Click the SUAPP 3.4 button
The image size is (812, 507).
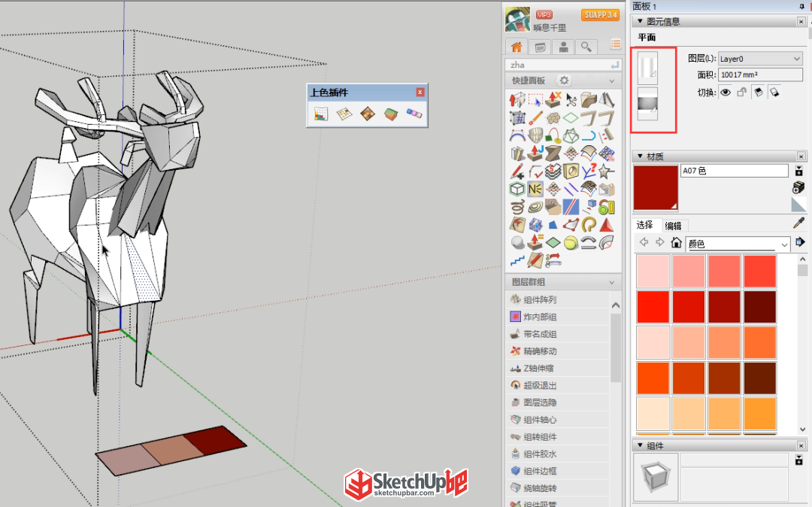601,15
